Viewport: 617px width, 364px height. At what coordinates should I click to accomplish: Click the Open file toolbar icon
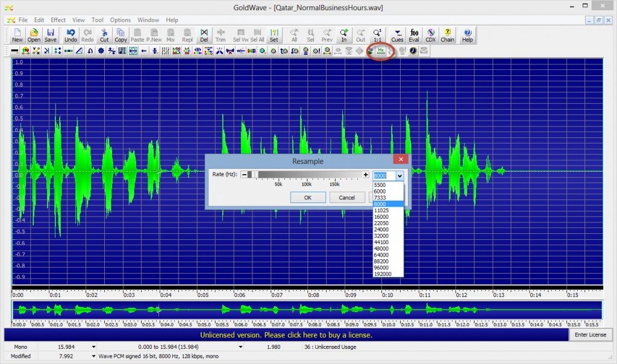(34, 35)
